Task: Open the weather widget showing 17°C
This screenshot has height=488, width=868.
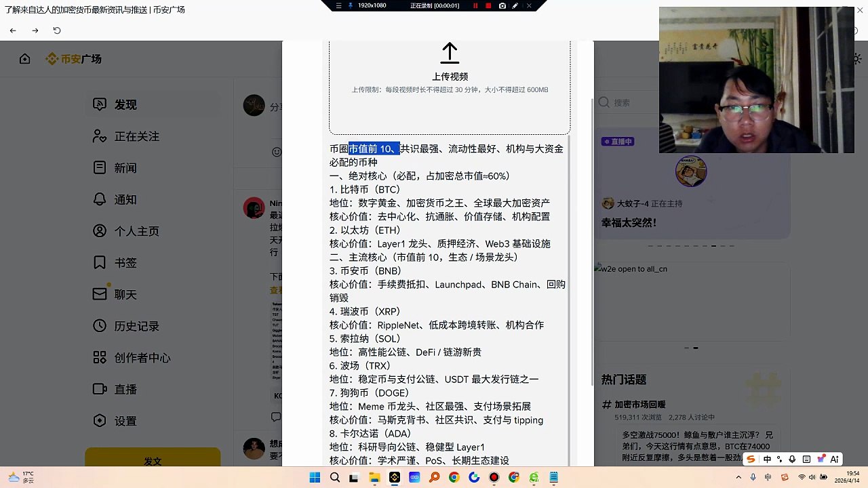Action: pyautogui.click(x=21, y=477)
